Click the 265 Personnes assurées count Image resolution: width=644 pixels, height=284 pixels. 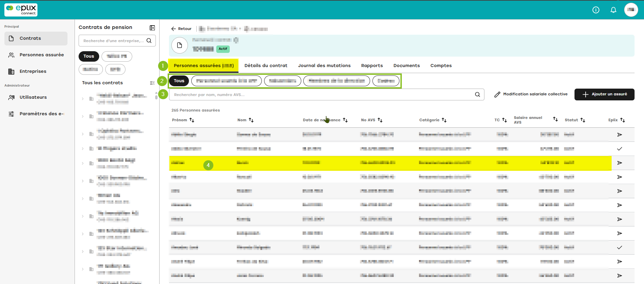click(196, 110)
